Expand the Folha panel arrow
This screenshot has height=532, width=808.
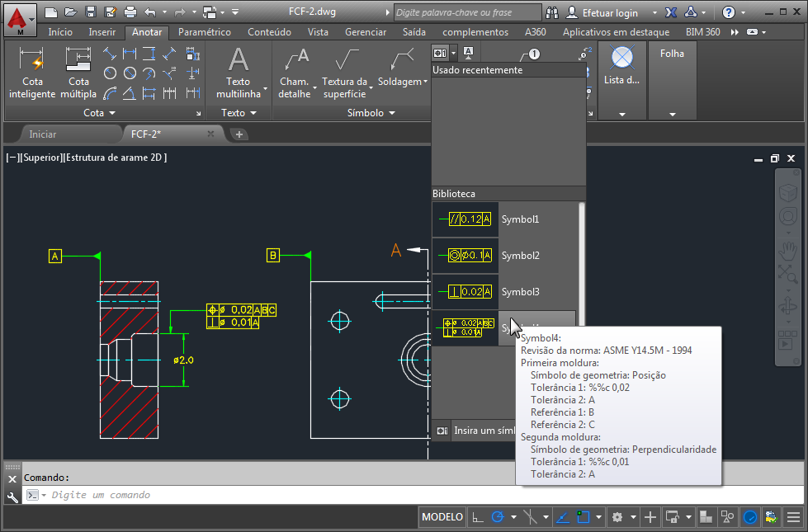coord(673,115)
